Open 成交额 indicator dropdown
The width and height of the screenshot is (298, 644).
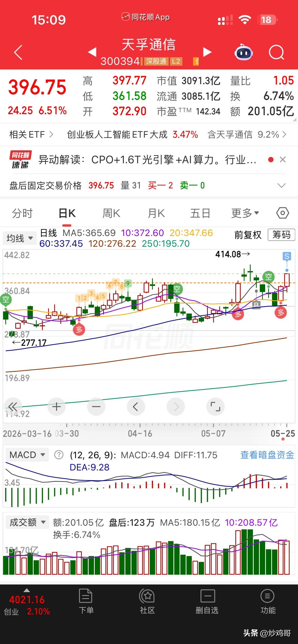[x=27, y=522]
